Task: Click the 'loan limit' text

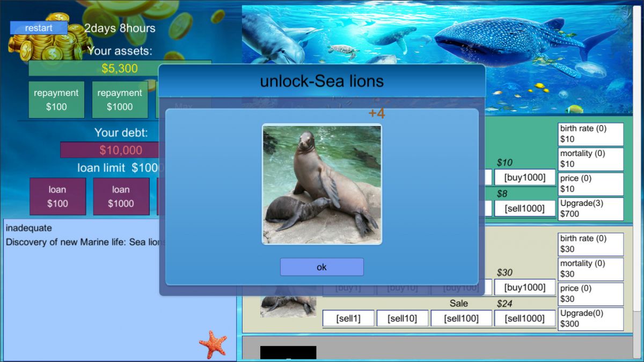Action: click(101, 168)
